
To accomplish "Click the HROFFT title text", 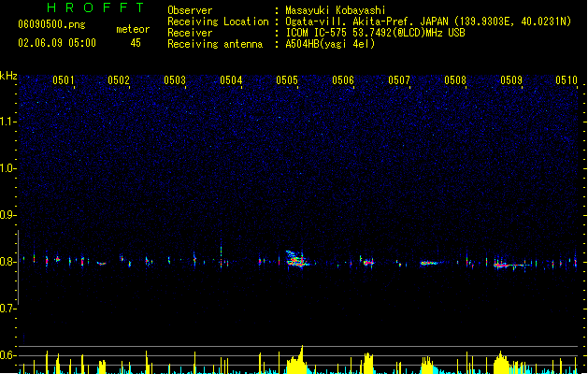I will pyautogui.click(x=95, y=7).
